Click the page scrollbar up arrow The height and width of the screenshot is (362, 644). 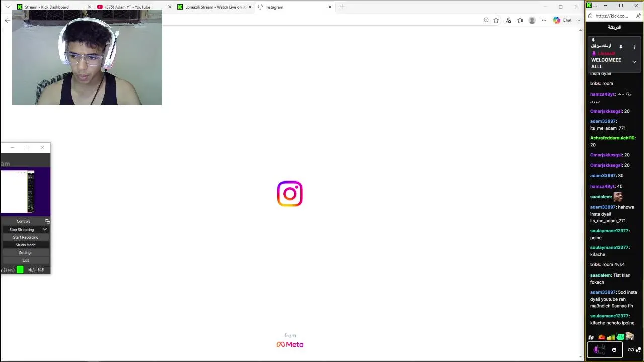[x=580, y=30]
